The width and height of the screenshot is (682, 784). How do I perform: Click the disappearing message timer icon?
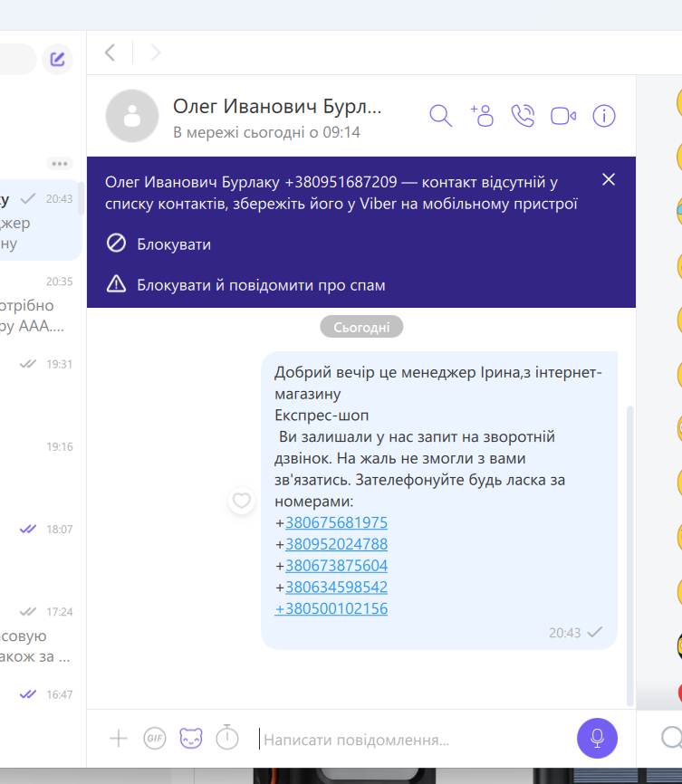point(227,737)
